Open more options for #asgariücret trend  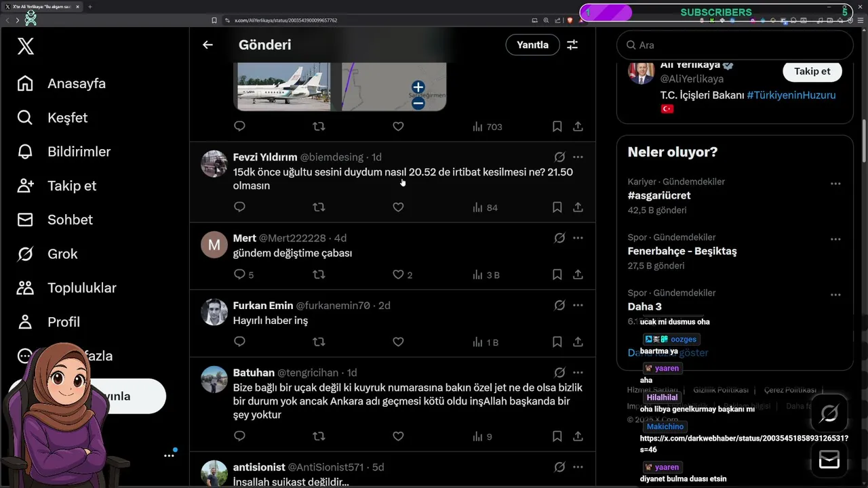[835, 184]
